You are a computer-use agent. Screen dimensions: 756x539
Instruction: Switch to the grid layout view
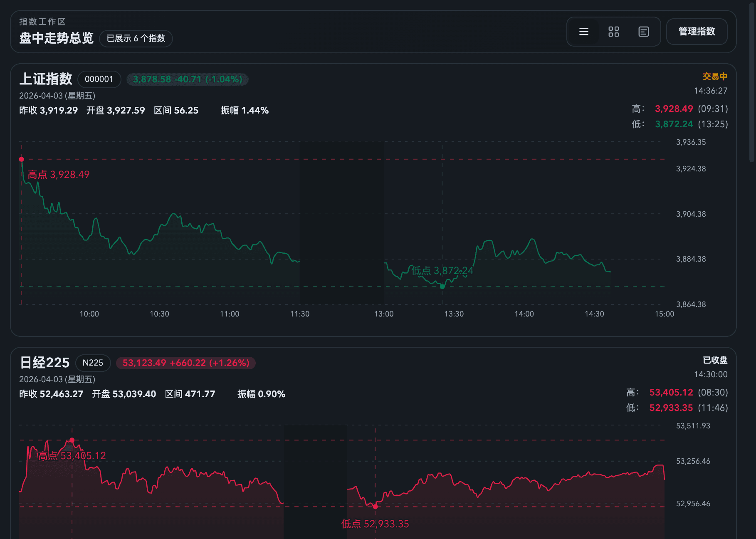(613, 32)
